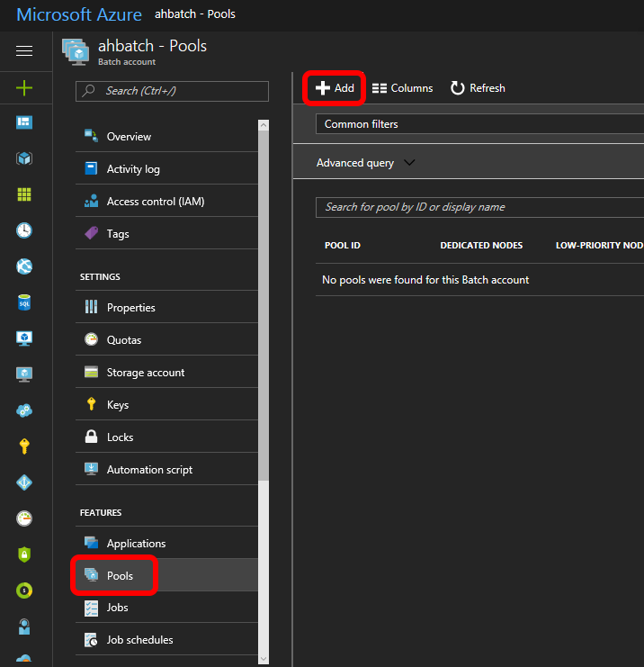Viewport: 644px width, 667px height.
Task: Sort by the LOW-PRIORITY NODES column header
Action: pos(599,245)
